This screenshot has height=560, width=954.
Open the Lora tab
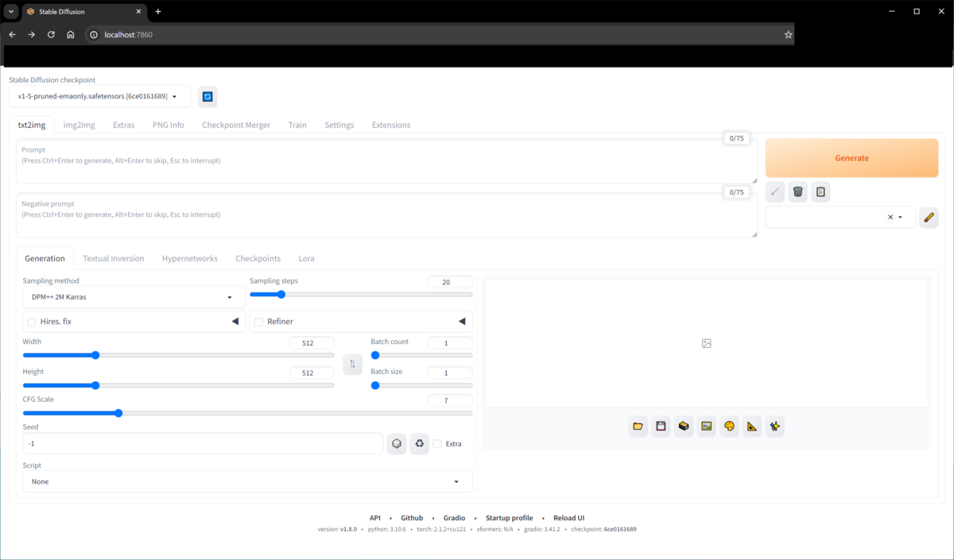click(x=306, y=258)
